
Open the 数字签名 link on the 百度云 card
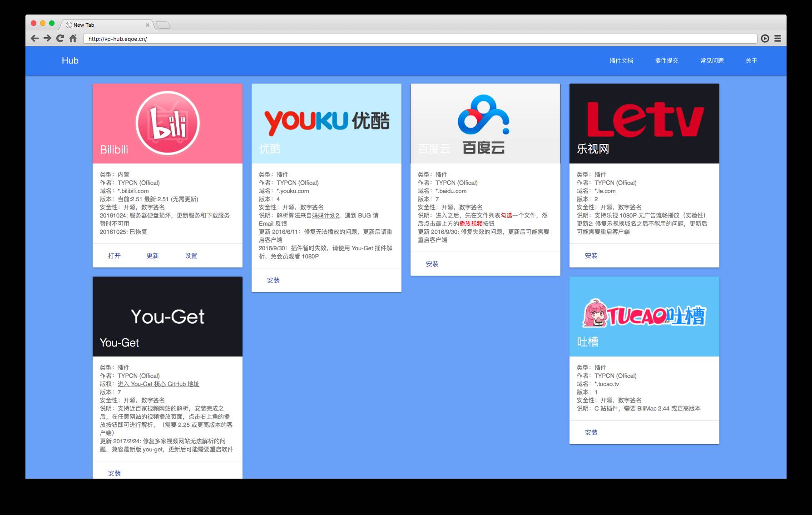471,208
